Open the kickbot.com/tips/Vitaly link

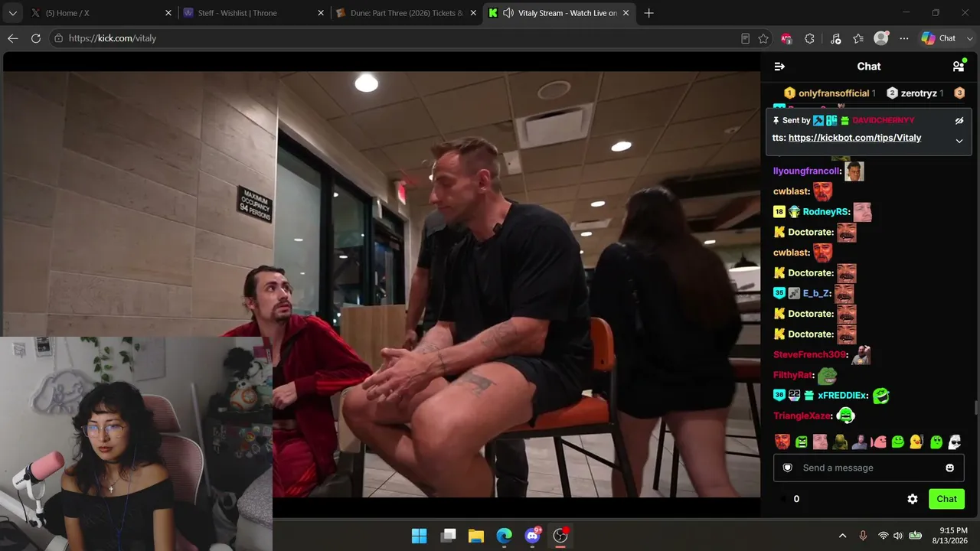click(x=854, y=138)
